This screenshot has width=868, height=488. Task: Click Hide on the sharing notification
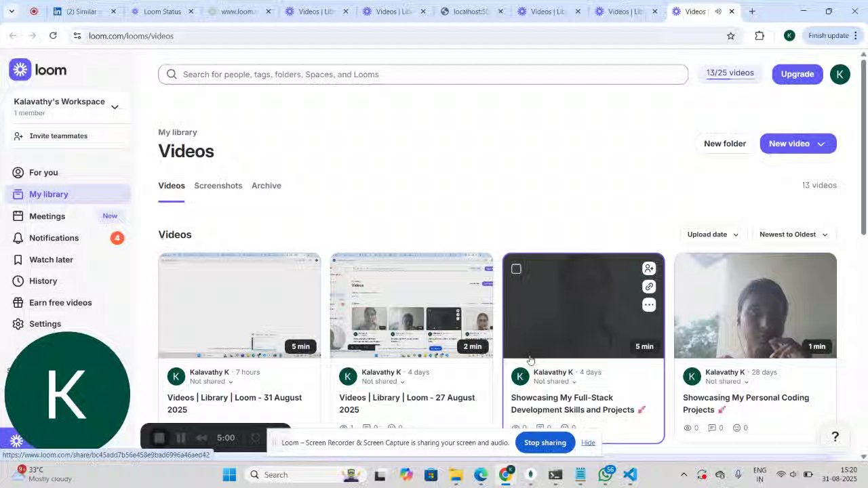click(588, 443)
